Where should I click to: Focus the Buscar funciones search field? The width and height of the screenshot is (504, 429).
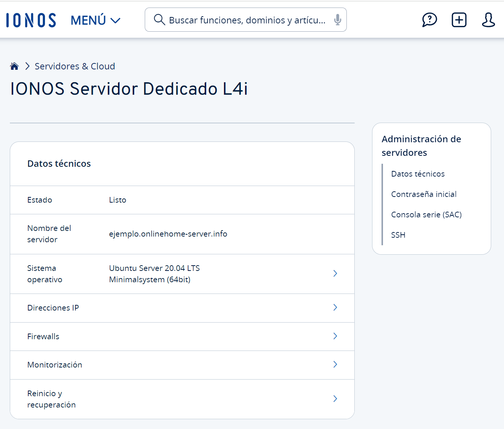[x=246, y=20]
